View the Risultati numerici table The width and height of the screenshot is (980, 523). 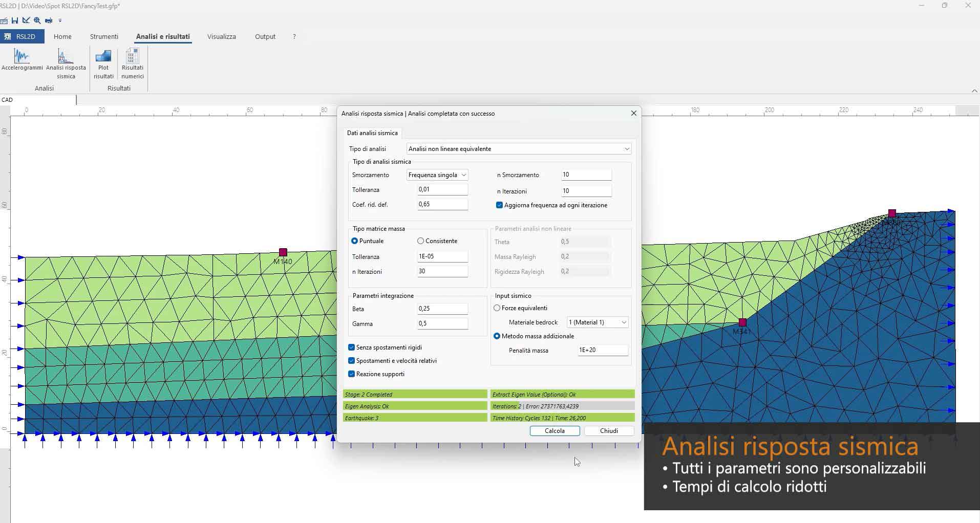[133, 62]
